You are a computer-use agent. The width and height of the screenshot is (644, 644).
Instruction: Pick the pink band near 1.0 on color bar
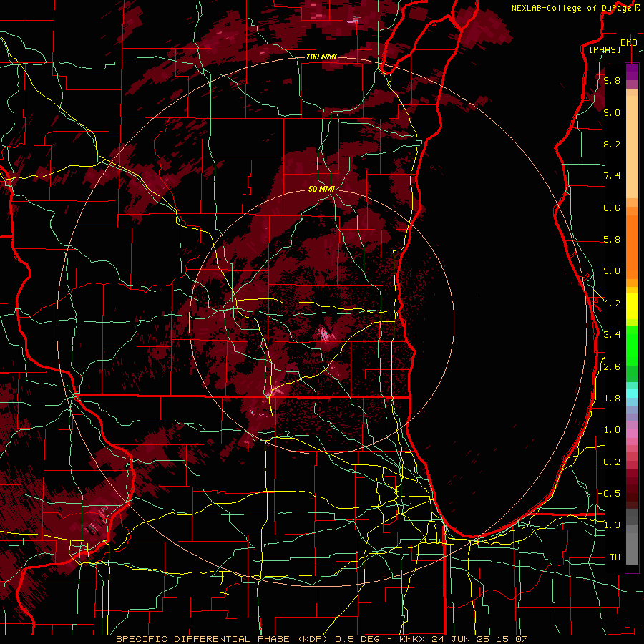point(632,434)
